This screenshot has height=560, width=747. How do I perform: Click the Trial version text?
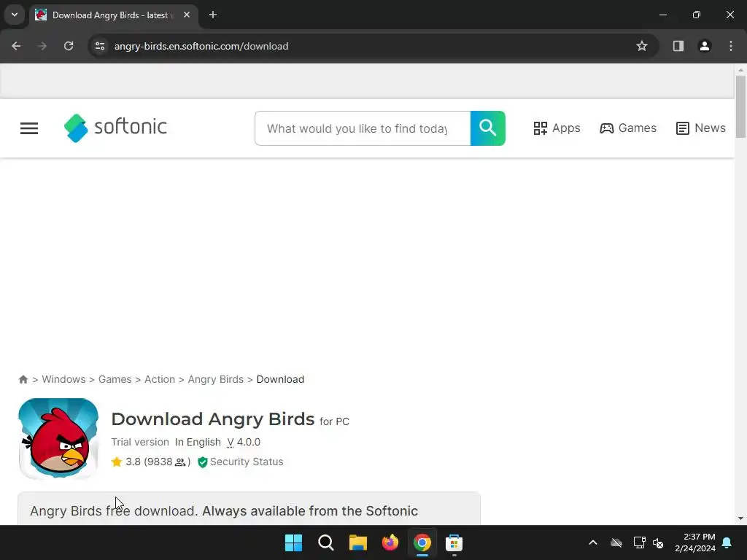coord(140,442)
